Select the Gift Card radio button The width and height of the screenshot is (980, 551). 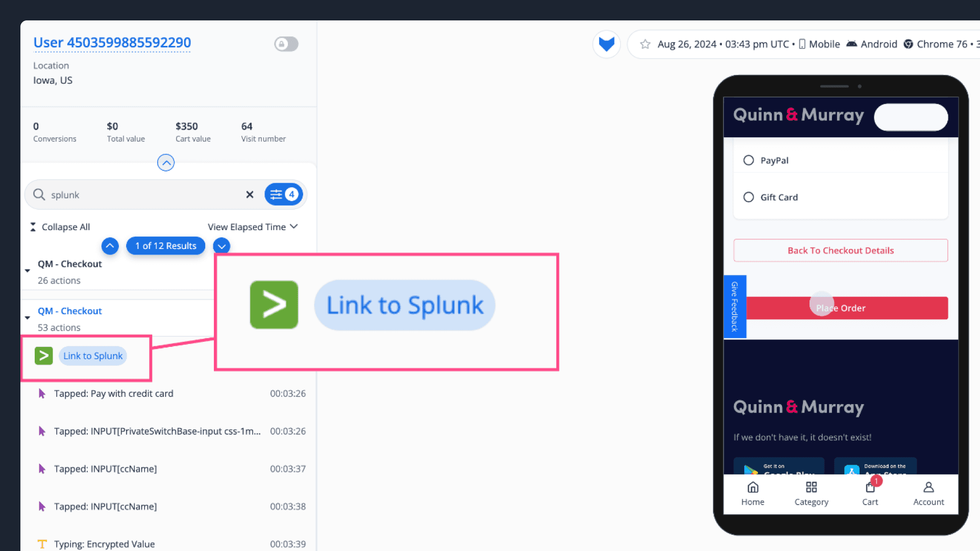tap(748, 197)
